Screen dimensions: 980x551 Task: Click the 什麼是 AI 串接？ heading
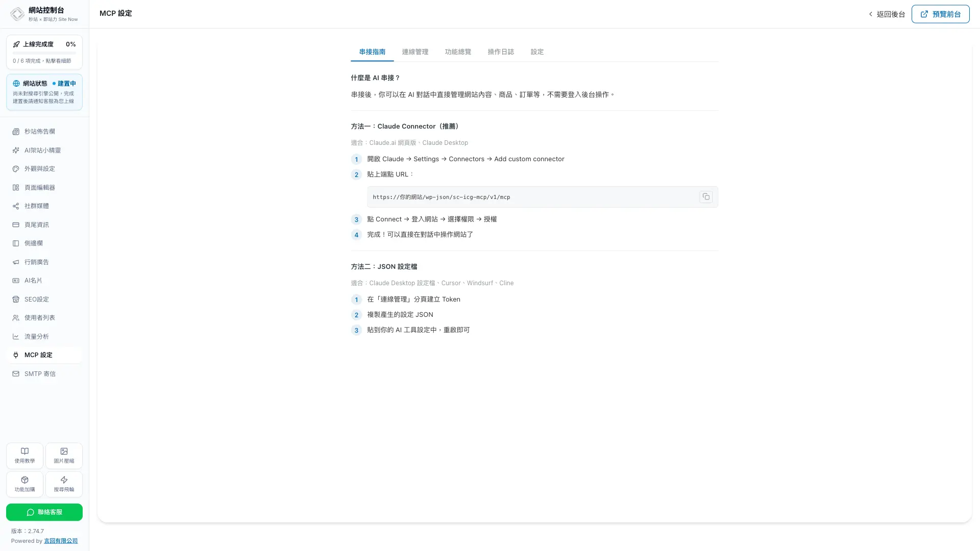(375, 78)
